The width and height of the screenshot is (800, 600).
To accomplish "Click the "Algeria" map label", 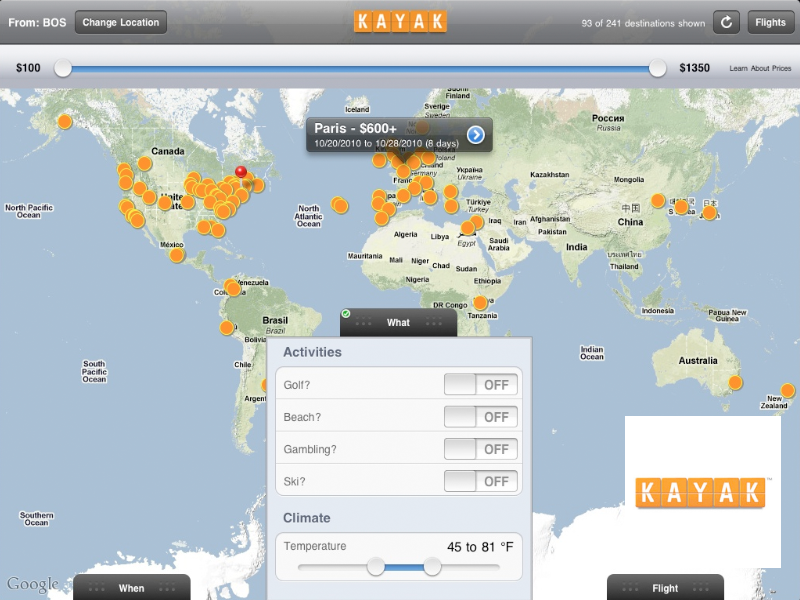I will pyautogui.click(x=406, y=235).
